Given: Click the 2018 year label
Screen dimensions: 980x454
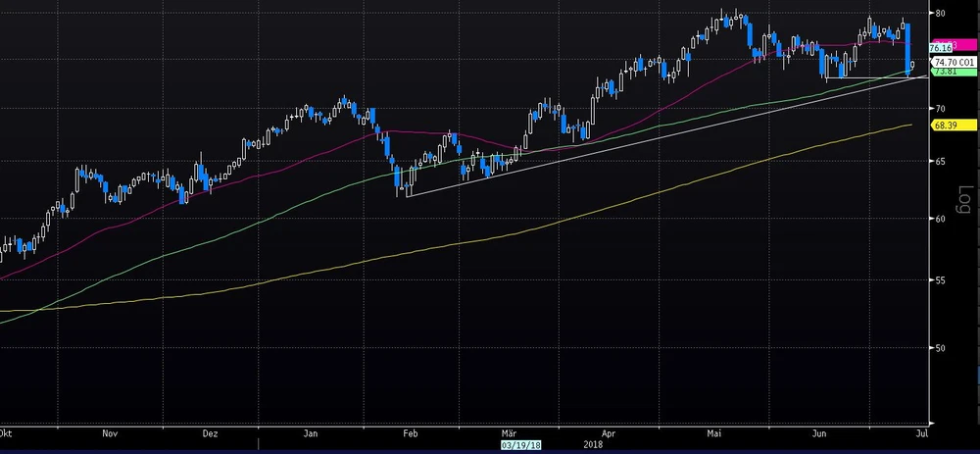Looking at the screenshot, I should coord(591,443).
